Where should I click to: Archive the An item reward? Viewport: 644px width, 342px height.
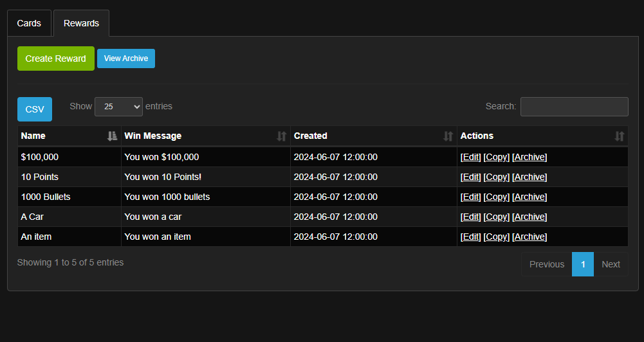529,237
